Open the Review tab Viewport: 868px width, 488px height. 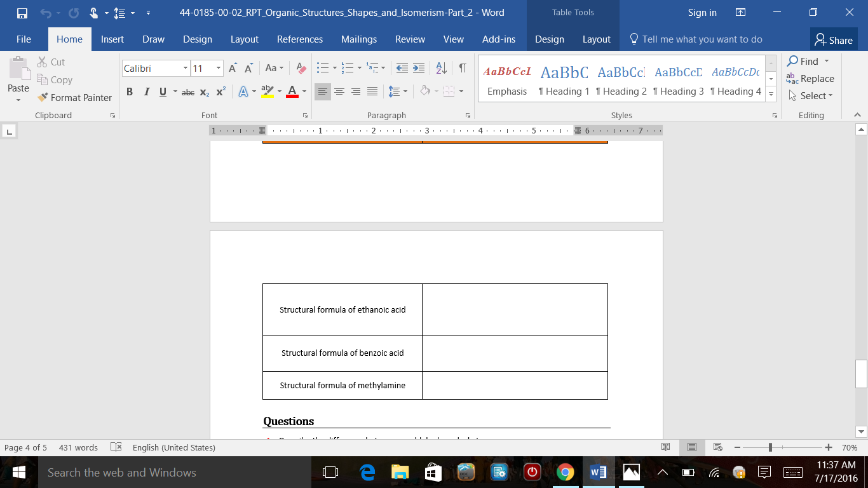click(x=410, y=39)
